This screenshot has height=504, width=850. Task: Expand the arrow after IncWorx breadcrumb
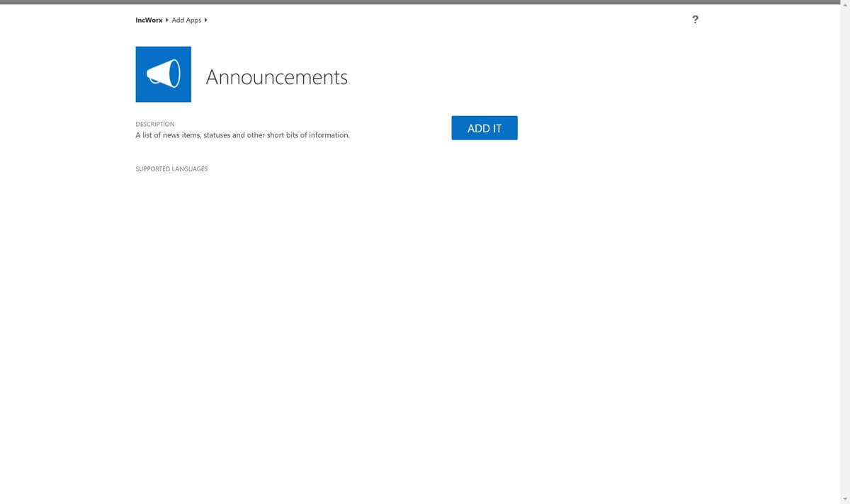coord(167,20)
